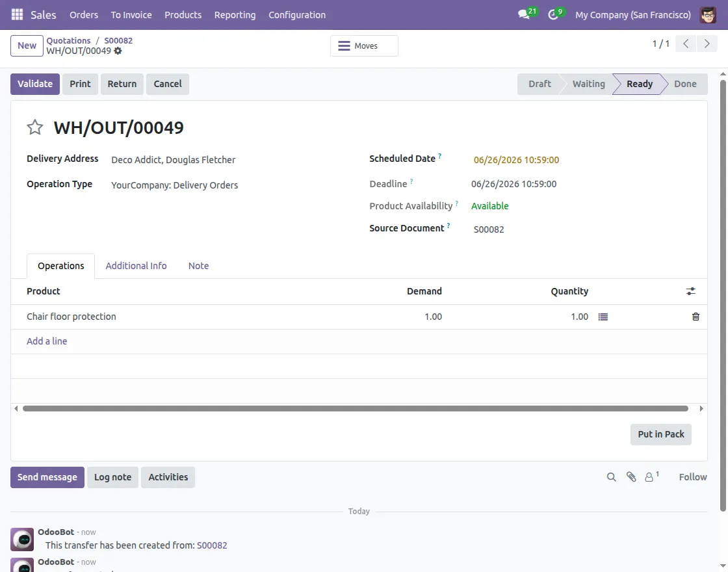Go back to Quotations breadcrumb
This screenshot has width=728, height=572.
coord(68,40)
